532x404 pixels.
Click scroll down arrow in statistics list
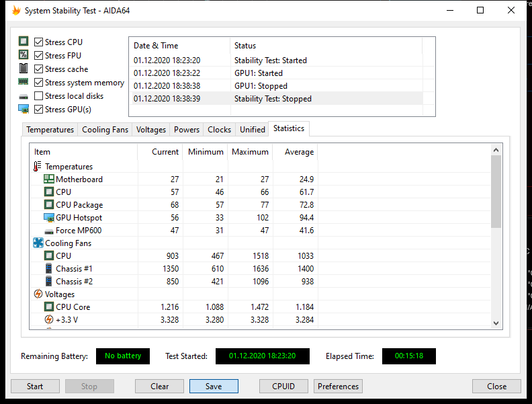(x=496, y=323)
